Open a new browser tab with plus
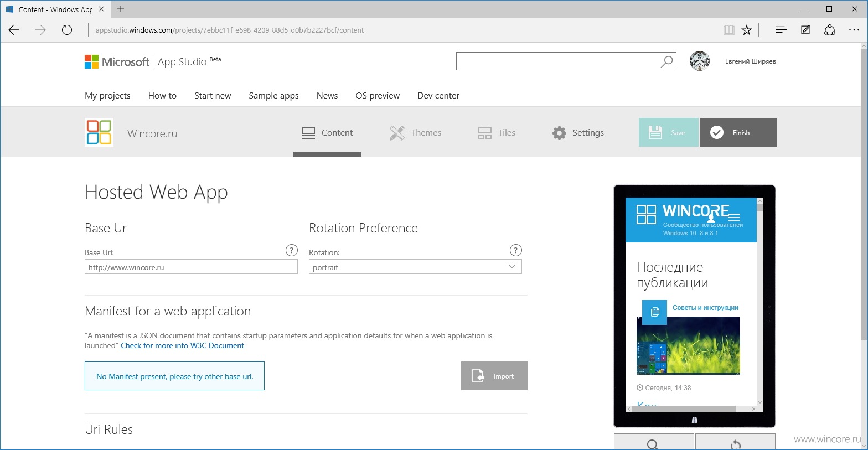The image size is (868, 450). click(121, 9)
